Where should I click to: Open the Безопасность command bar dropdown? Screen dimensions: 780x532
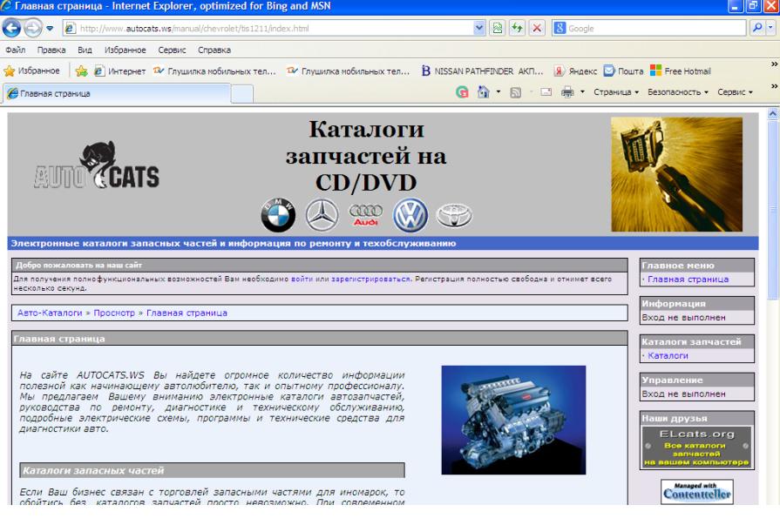coord(677,92)
